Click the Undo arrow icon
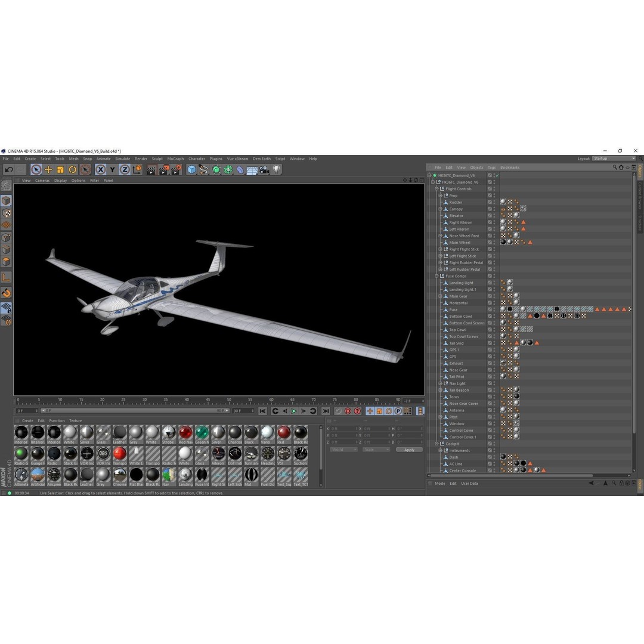 [9, 169]
